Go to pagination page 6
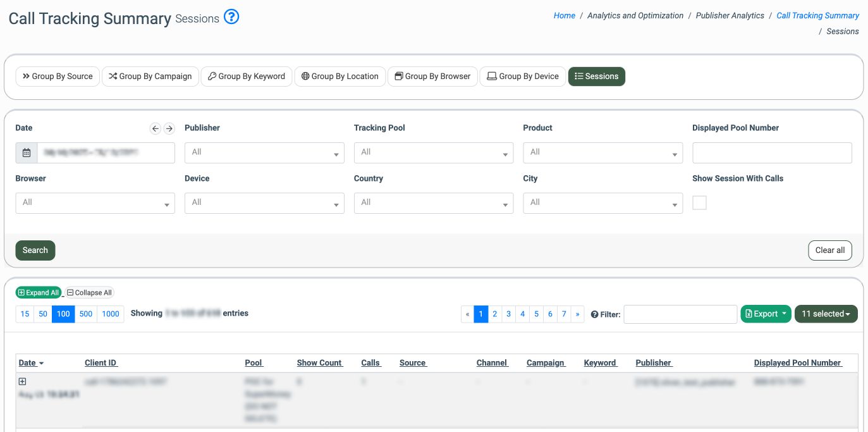Image resolution: width=868 pixels, height=432 pixels. pos(551,314)
